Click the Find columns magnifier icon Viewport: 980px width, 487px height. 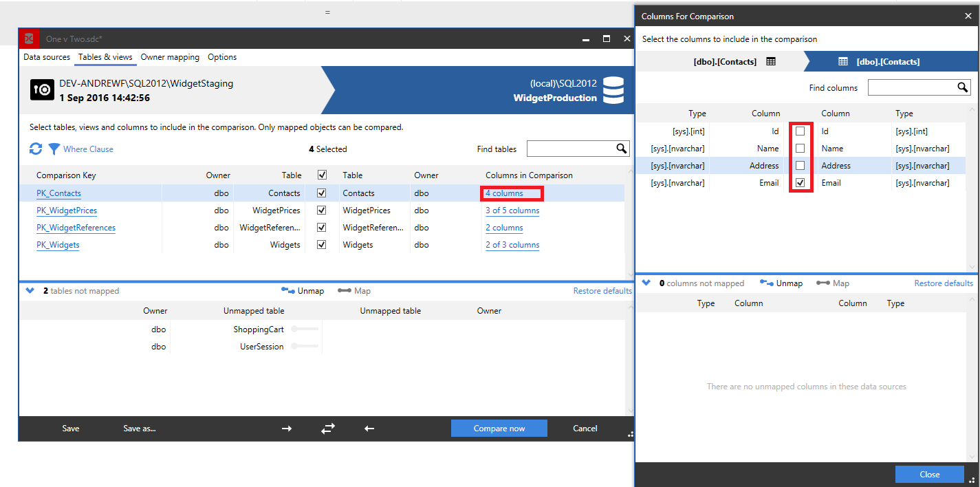(963, 87)
